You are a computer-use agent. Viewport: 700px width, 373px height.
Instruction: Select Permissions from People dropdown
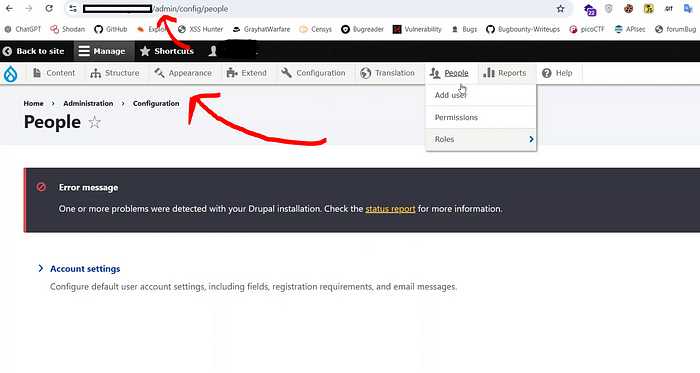pos(480,117)
